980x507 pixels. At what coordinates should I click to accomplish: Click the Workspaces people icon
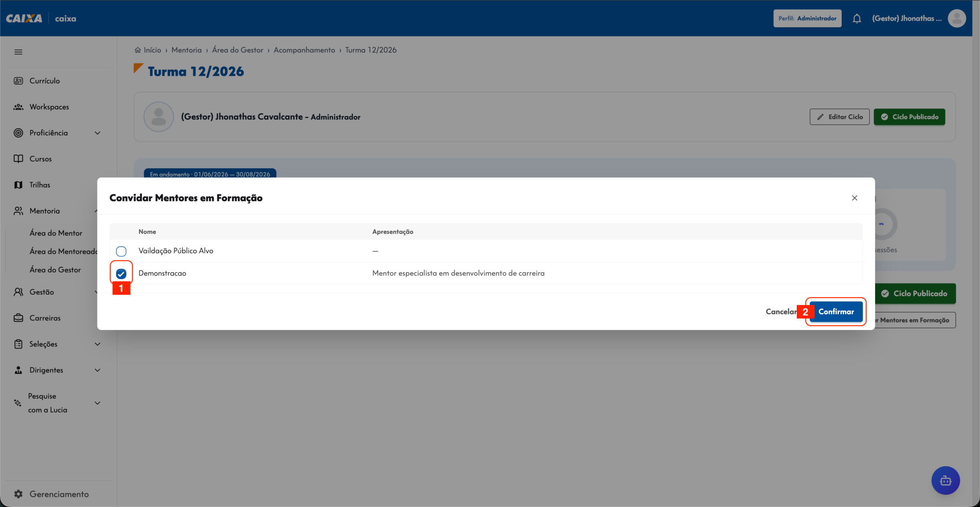pos(18,107)
